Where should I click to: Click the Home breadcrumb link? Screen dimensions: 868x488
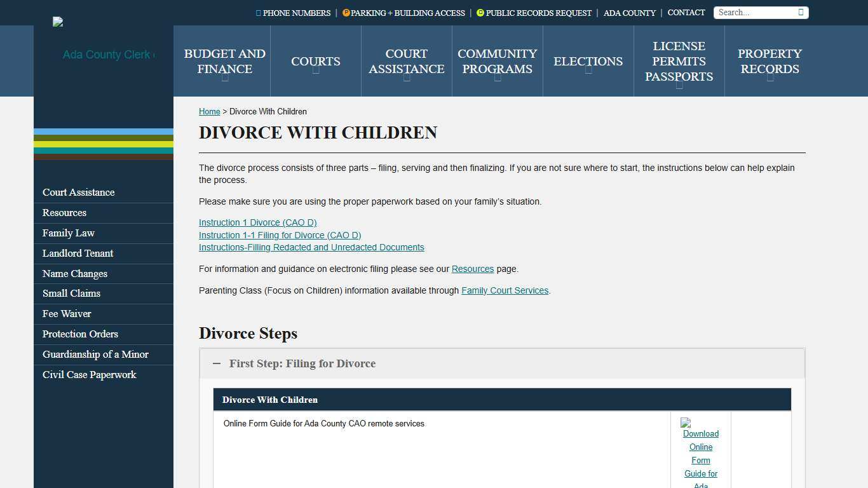click(209, 111)
